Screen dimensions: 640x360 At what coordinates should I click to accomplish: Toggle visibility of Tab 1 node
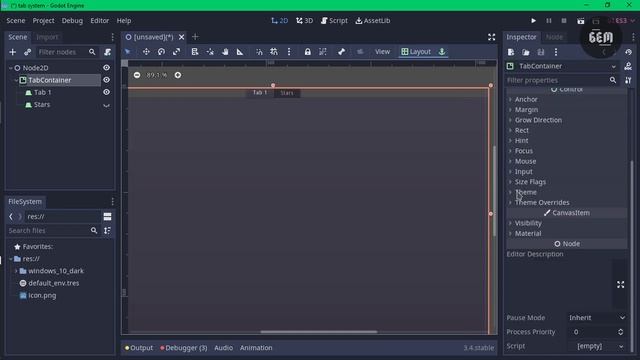coord(107,92)
